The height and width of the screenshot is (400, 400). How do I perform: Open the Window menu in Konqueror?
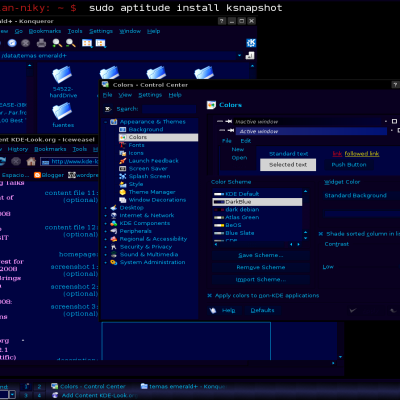[x=130, y=31]
